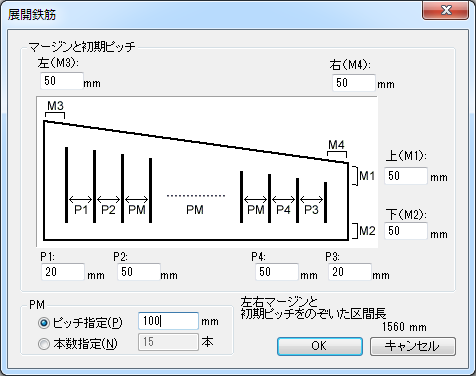Screen dimensions: 476x376
Task: Click the 左(M3): label
Action: [58, 63]
